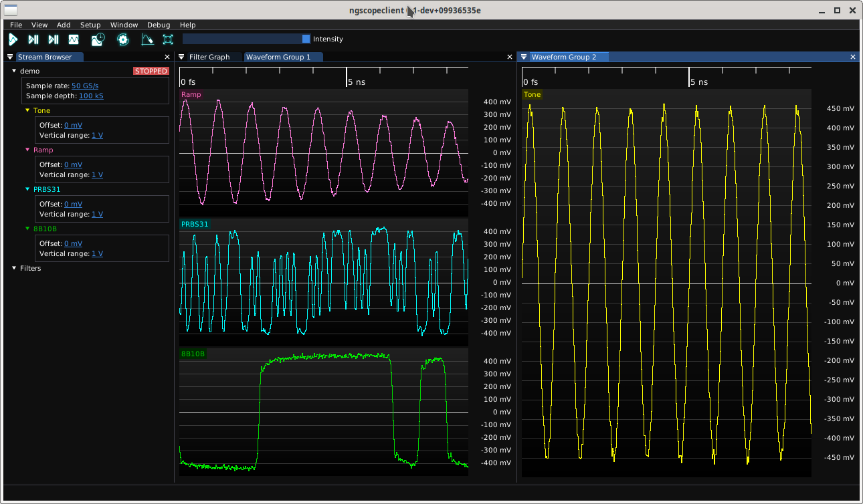Maximize the ngscopeclient window
The height and width of the screenshot is (504, 863).
(x=837, y=10)
